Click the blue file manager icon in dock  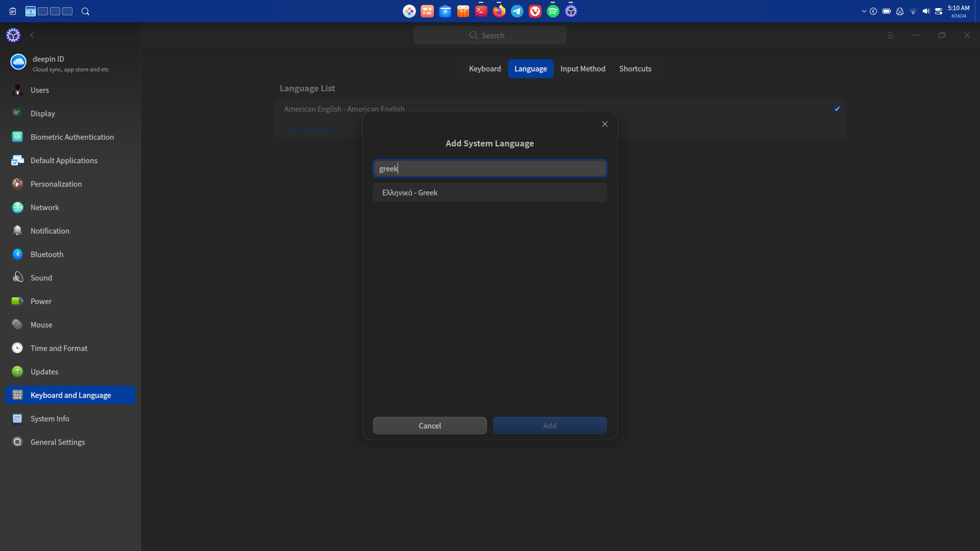click(445, 11)
